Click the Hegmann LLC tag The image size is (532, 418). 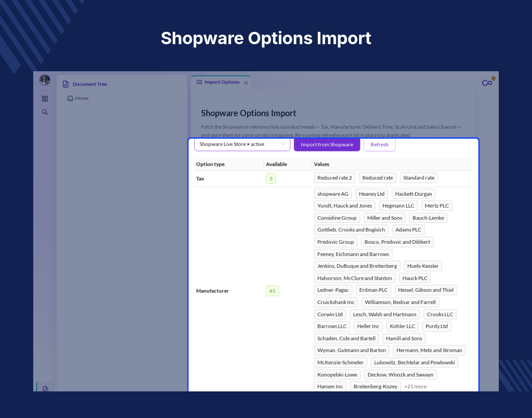click(x=399, y=206)
